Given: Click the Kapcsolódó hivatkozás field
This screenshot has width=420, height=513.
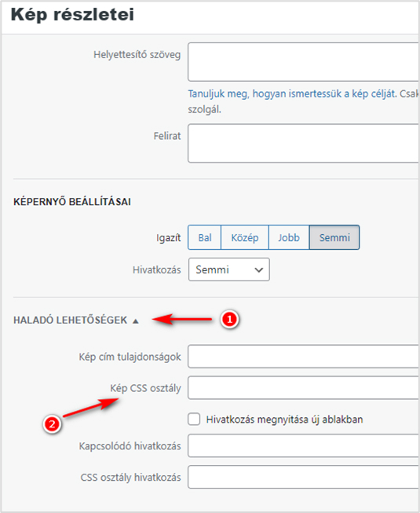Looking at the screenshot, I should pyautogui.click(x=304, y=445).
